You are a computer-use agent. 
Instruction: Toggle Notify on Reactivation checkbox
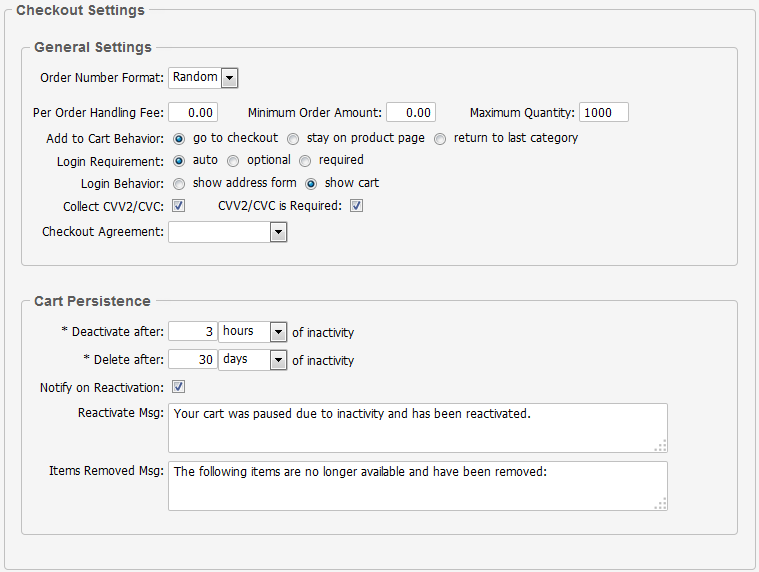179,387
